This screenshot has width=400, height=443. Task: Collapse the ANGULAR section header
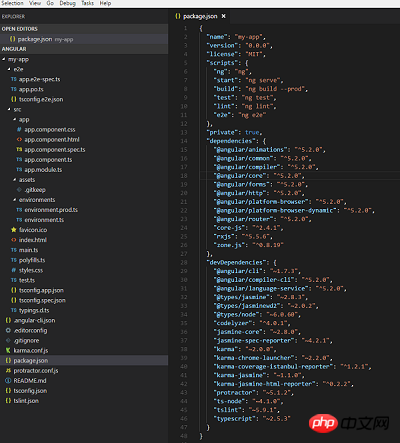pyautogui.click(x=84, y=49)
